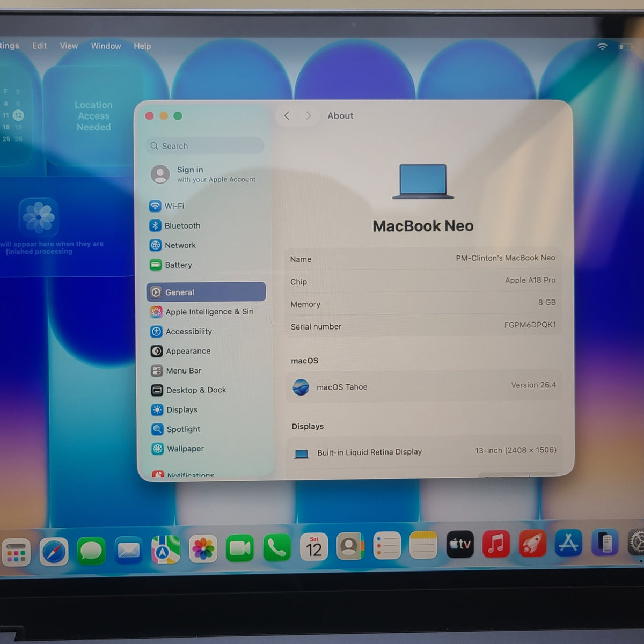This screenshot has width=644, height=644.
Task: Click the 13-inch (2408 × 1506) resolution text
Action: click(x=515, y=450)
